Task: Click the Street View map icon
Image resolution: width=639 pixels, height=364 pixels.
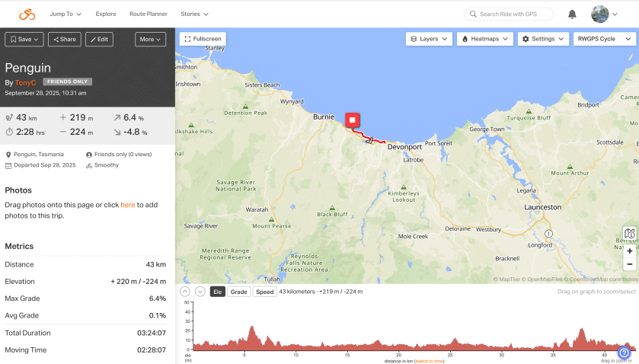Action: tap(629, 233)
